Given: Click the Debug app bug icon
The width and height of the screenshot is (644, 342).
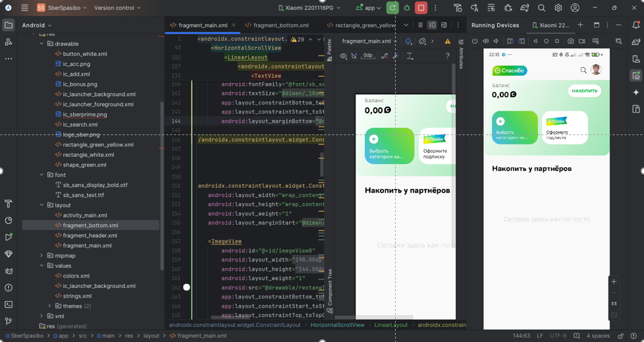Looking at the screenshot, I should pyautogui.click(x=407, y=8).
